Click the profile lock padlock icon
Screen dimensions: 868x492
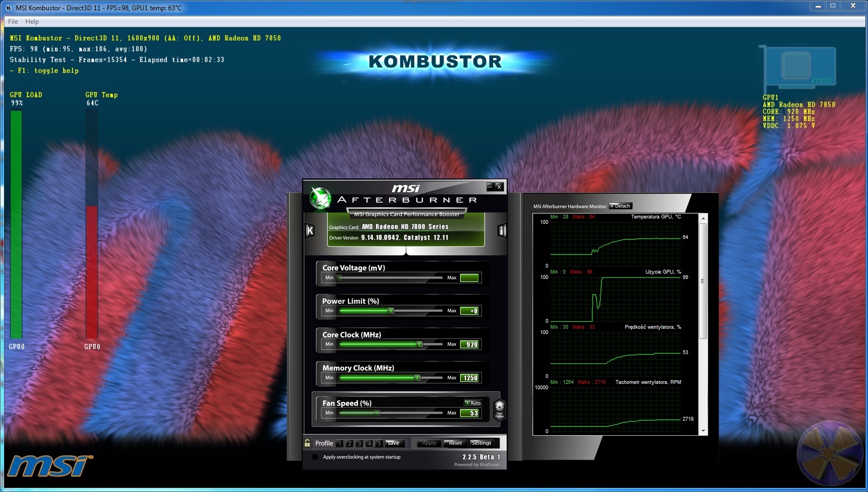coord(307,443)
